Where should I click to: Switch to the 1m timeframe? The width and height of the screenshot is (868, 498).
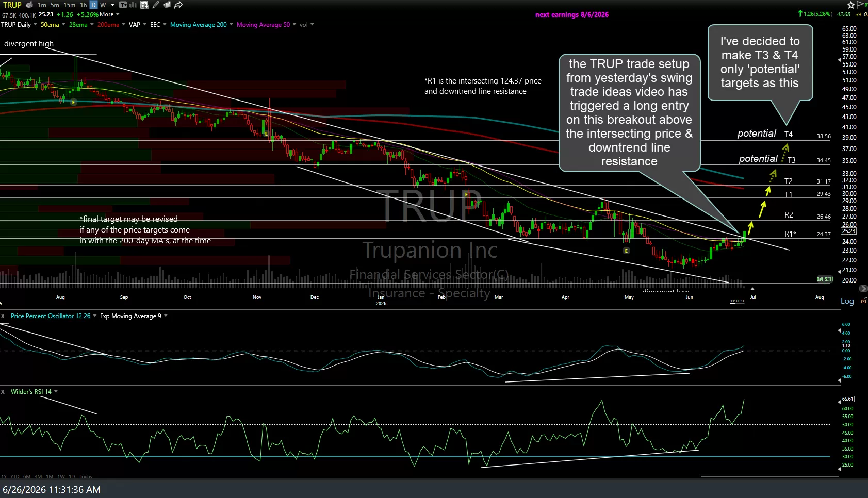pyautogui.click(x=42, y=5)
